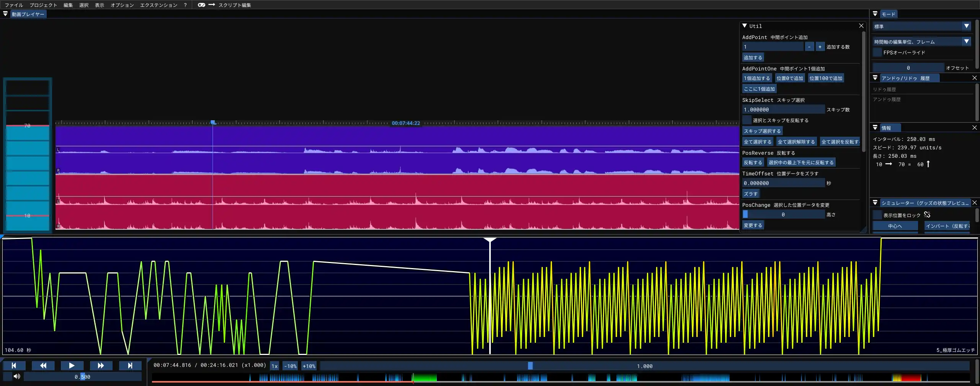Image resolution: width=980 pixels, height=386 pixels.
Task: Close the Util window
Action: pos(861,26)
